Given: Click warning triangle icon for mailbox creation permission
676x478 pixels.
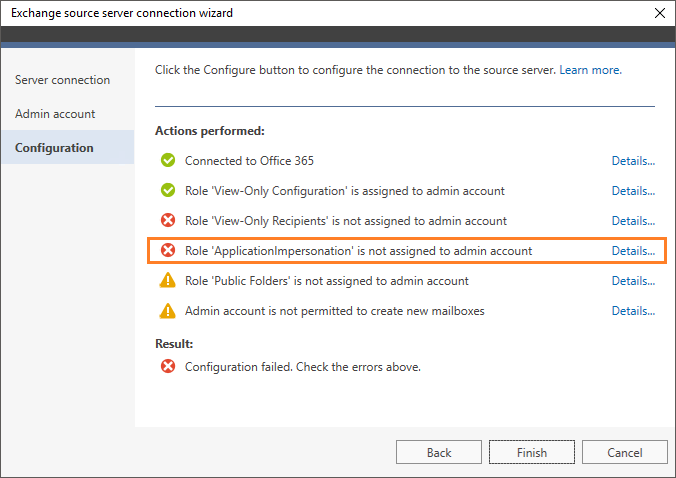Looking at the screenshot, I should click(168, 310).
